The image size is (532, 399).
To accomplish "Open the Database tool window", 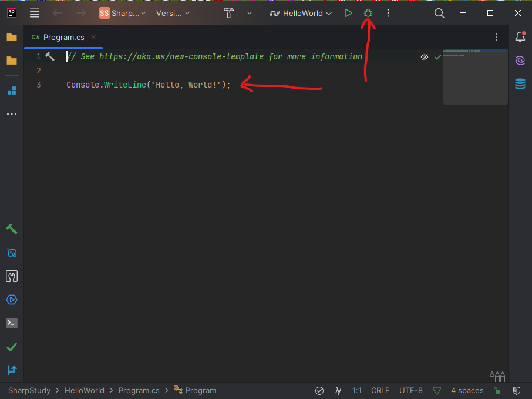I will (x=520, y=84).
